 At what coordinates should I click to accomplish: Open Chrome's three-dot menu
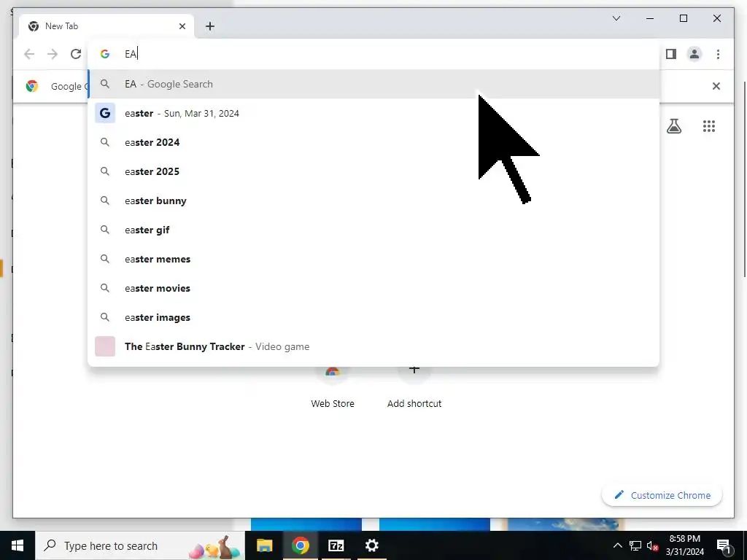(718, 54)
